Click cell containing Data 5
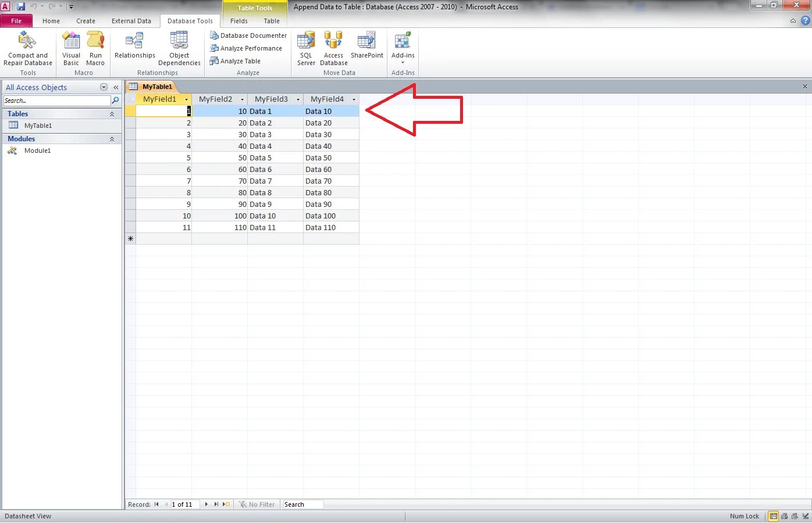 pyautogui.click(x=275, y=157)
